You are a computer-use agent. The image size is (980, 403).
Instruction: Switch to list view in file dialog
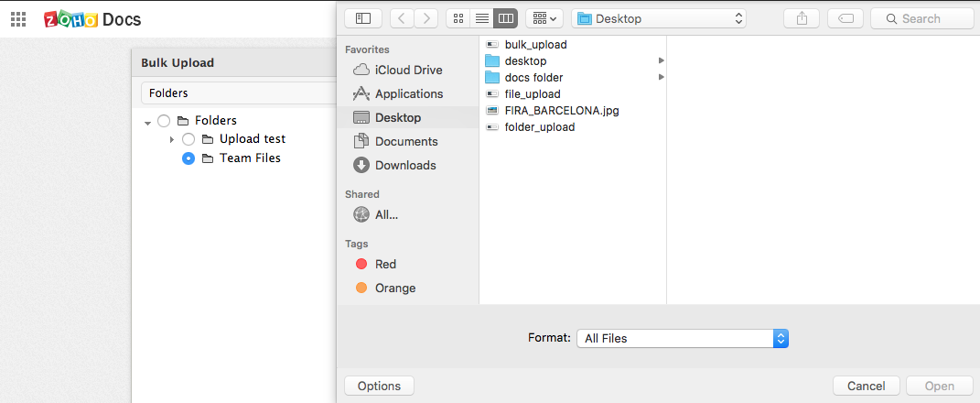[482, 18]
